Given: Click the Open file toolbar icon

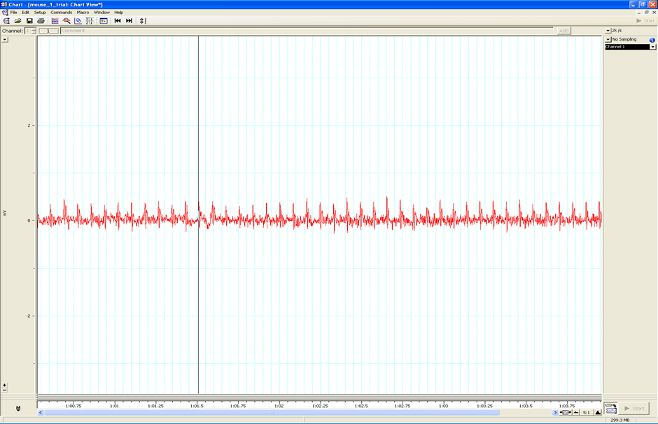Looking at the screenshot, I should [18, 21].
